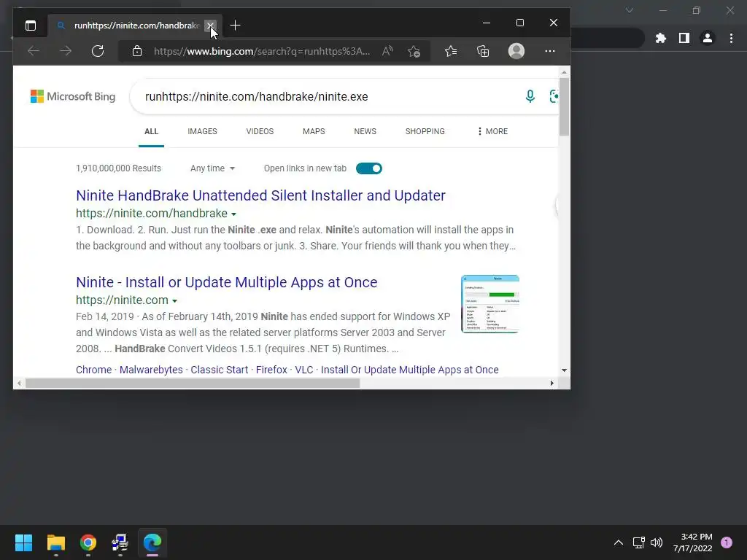
Task: Open the Malwarebytes sublink
Action: (x=151, y=370)
